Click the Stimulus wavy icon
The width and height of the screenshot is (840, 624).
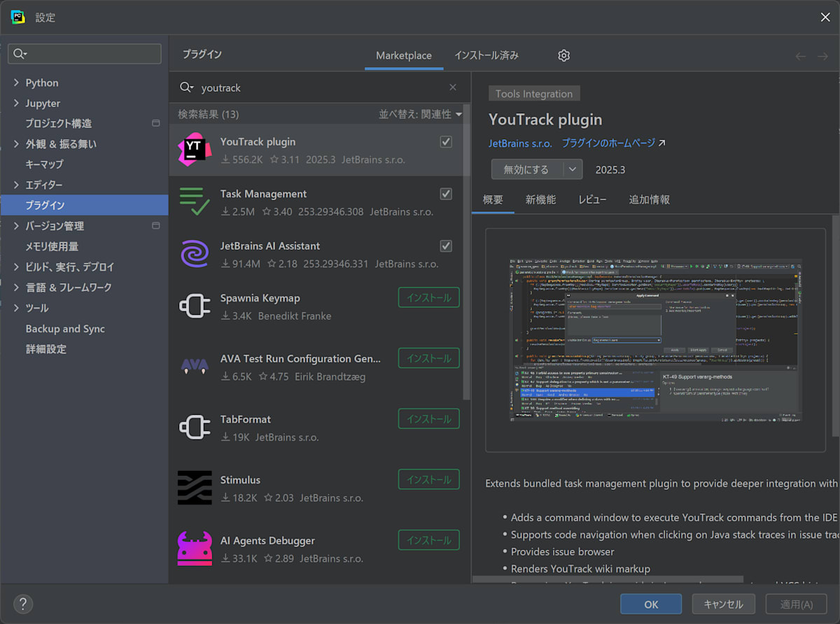194,488
